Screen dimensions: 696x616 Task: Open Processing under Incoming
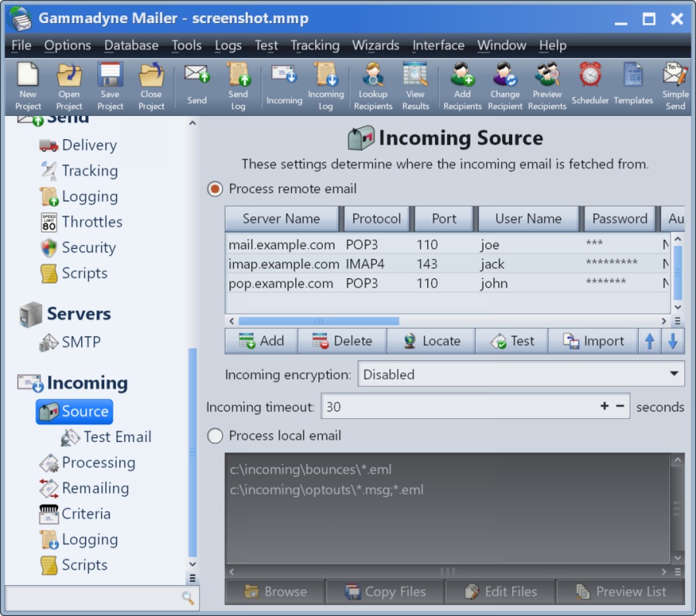click(x=87, y=462)
